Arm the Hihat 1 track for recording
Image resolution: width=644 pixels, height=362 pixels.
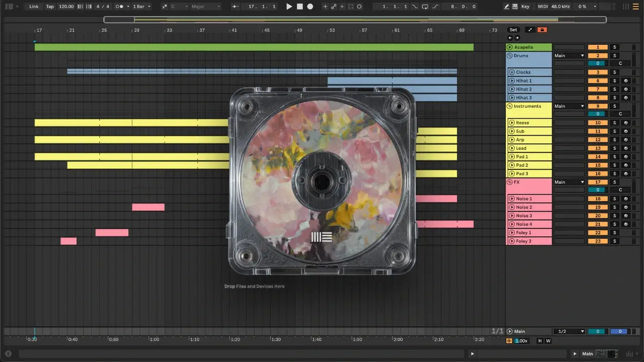click(626, 81)
